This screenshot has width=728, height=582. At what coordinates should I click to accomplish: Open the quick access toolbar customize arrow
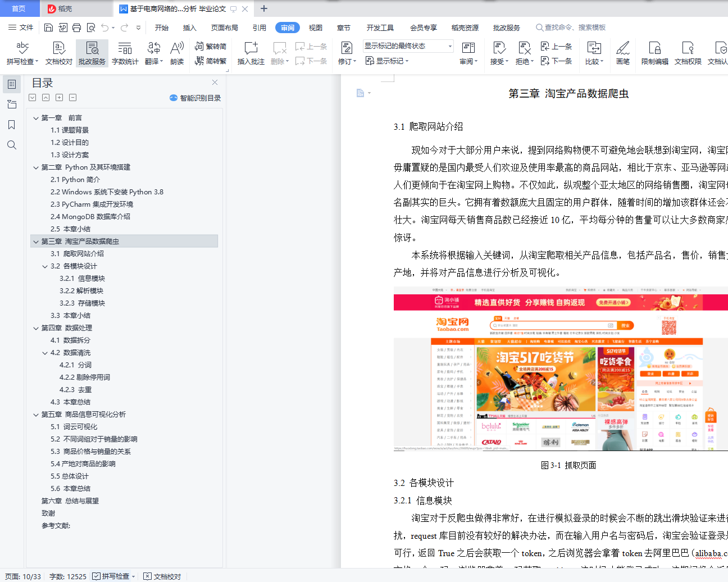139,28
